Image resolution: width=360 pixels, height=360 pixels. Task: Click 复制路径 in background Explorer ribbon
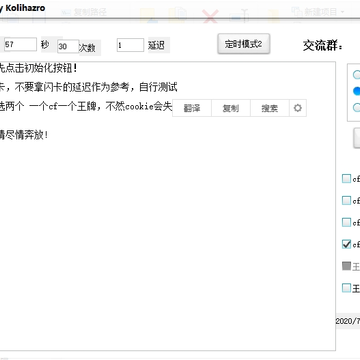point(85,12)
